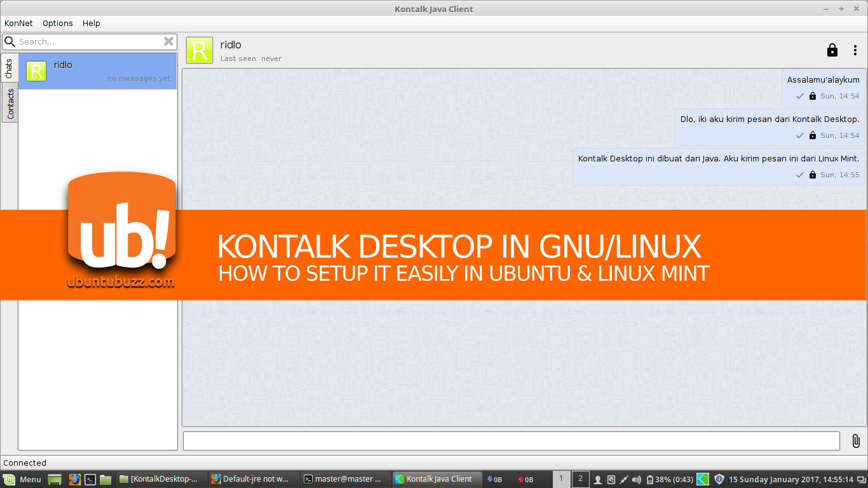The height and width of the screenshot is (488, 868).
Task: Click ridlo's avatar in the chat list
Action: (36, 71)
